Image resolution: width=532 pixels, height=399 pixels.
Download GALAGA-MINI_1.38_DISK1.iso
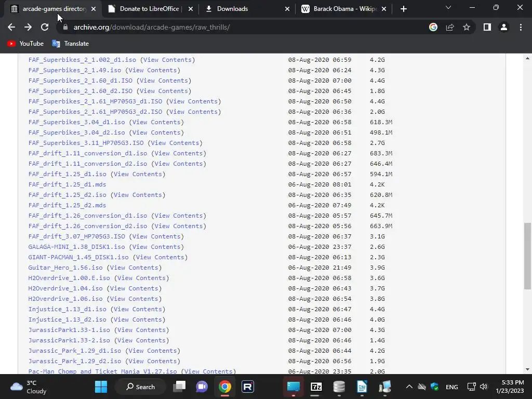click(x=77, y=247)
